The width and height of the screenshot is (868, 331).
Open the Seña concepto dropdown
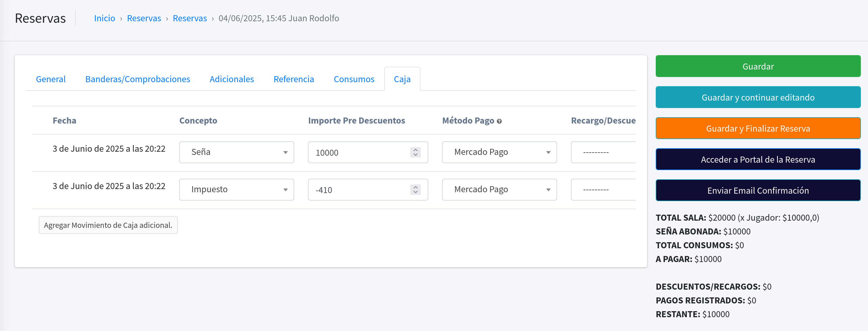click(x=236, y=152)
